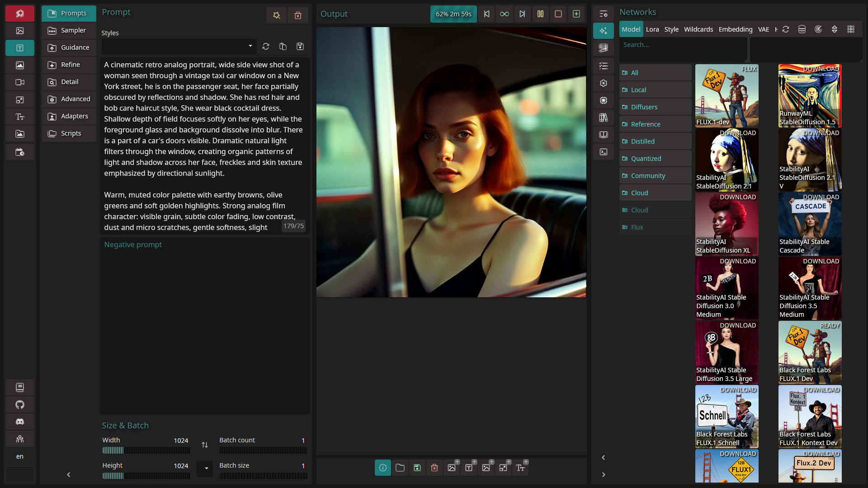Click the save image icon below output

[417, 468]
